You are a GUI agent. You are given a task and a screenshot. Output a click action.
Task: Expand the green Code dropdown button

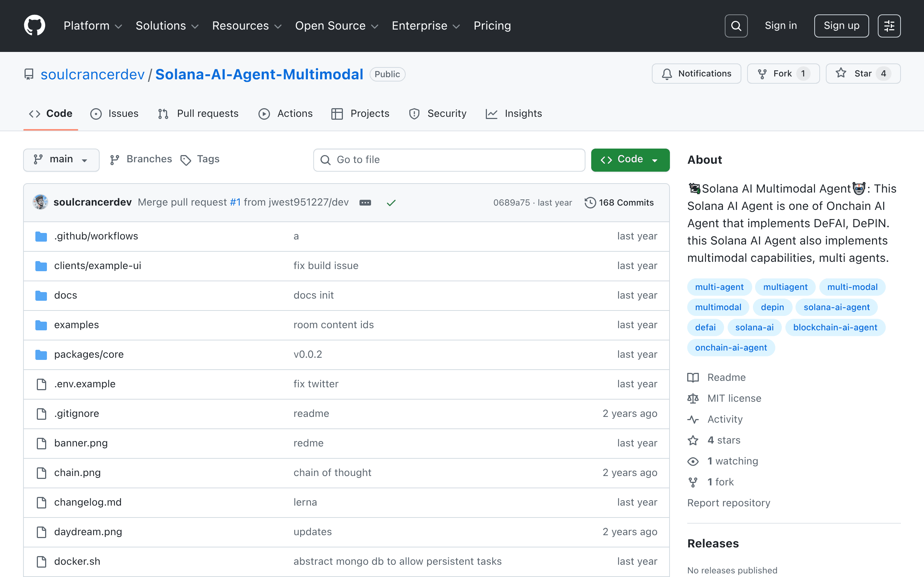tap(630, 160)
